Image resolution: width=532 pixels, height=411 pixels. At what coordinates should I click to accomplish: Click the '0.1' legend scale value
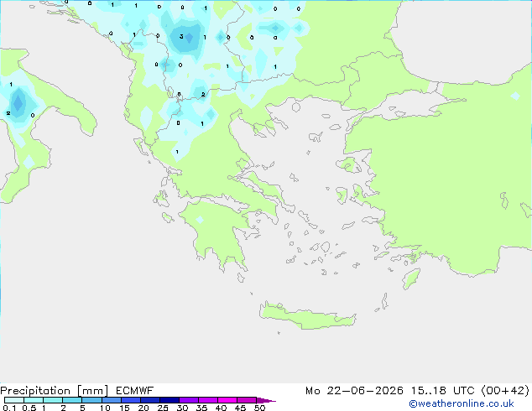9,408
